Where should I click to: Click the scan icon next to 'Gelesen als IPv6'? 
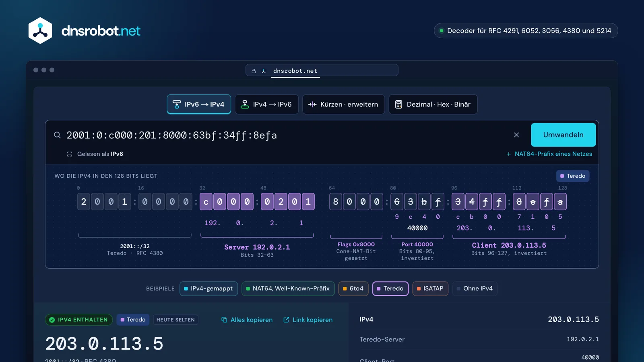[x=70, y=154]
